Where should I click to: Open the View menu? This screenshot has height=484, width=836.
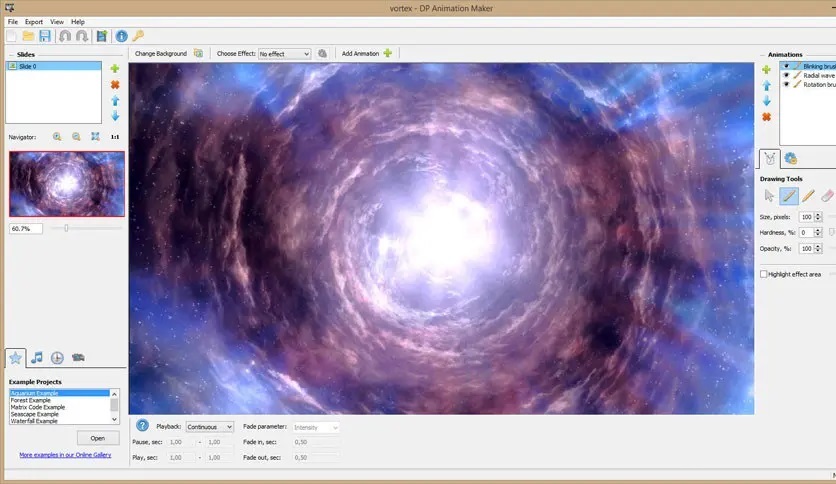tap(57, 22)
